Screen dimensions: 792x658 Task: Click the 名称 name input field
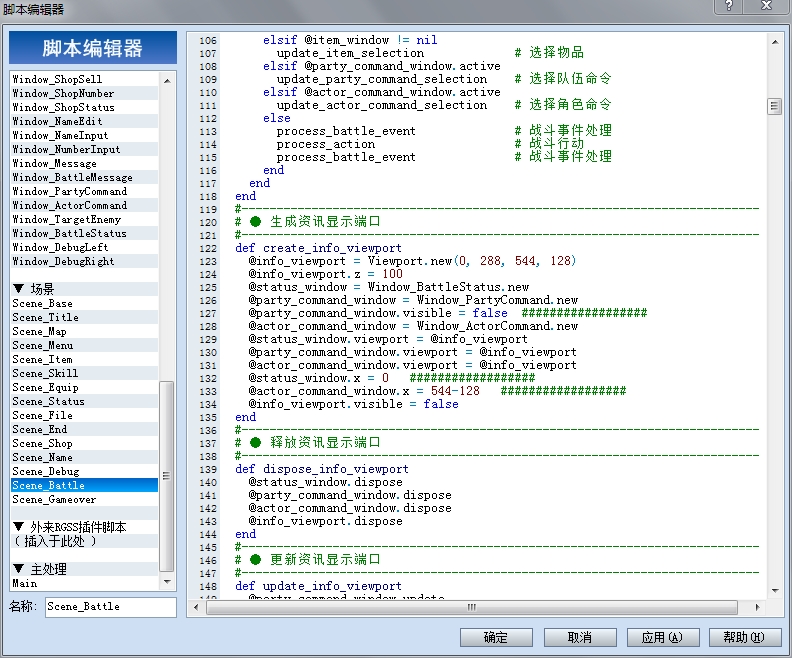(x=111, y=606)
